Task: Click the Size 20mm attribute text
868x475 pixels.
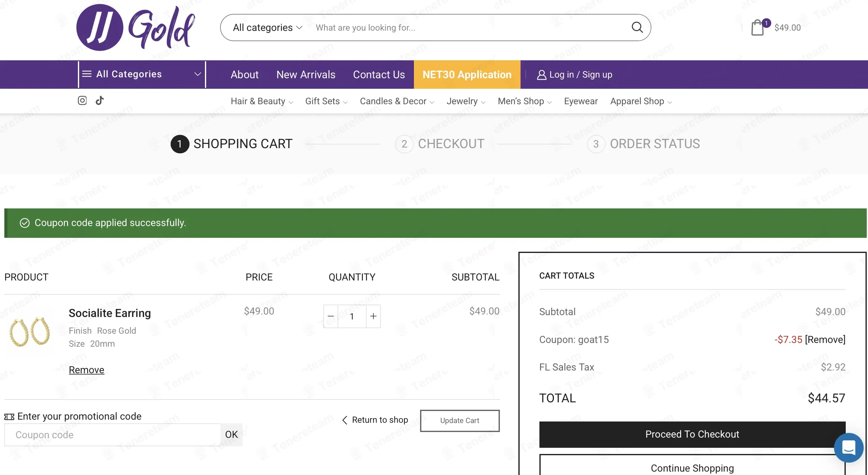Action: [91, 344]
